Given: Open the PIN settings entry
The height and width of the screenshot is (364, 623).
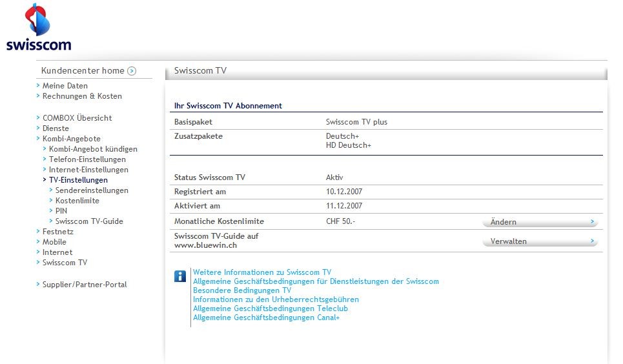Looking at the screenshot, I should coord(61,211).
